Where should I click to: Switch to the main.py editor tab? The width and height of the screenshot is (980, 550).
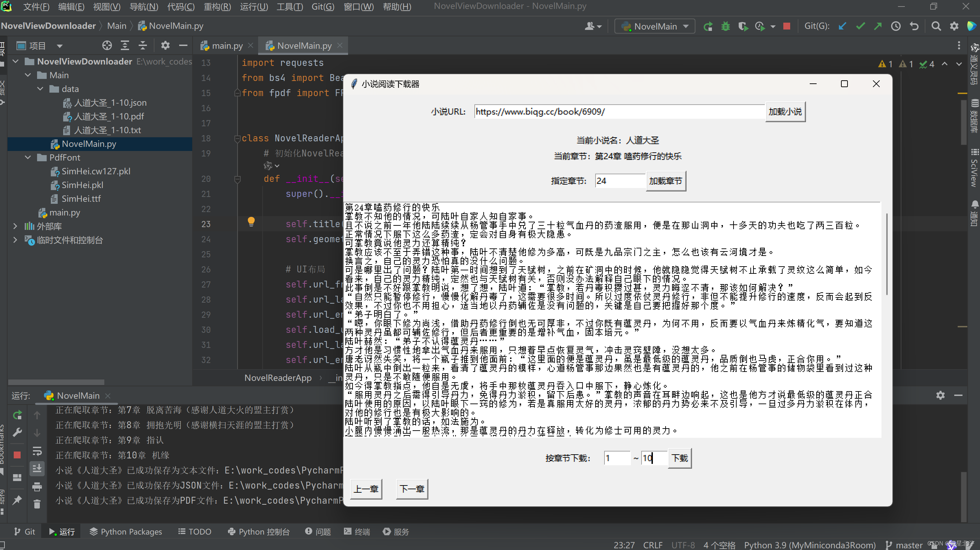click(227, 46)
